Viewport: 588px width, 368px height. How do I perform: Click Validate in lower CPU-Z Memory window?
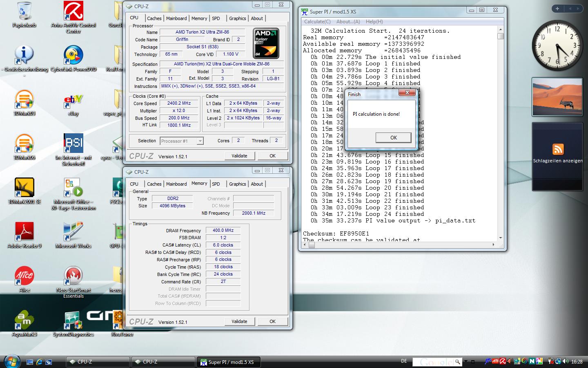tap(239, 321)
